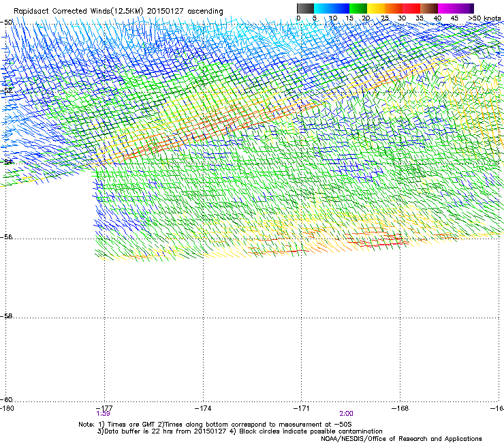Image resolution: width=504 pixels, height=443 pixels.
Task: Click the brown 35-40 knots legend swatch
Action: coord(429,8)
